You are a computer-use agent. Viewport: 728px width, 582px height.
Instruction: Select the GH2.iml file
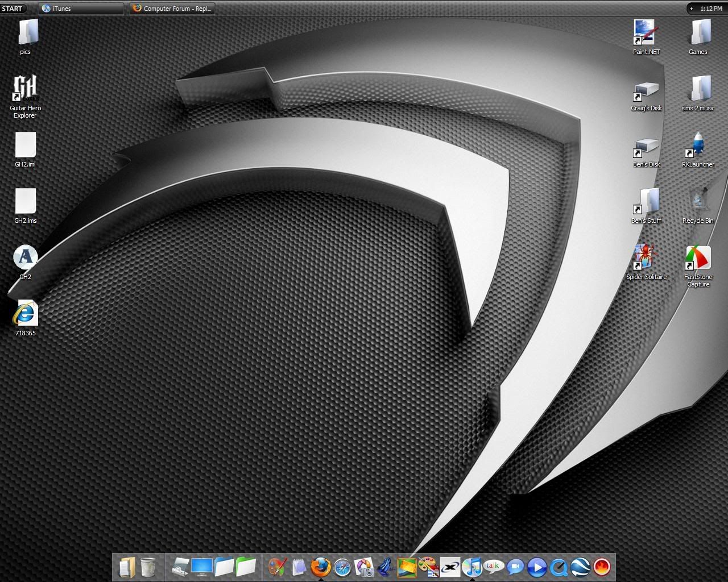(x=26, y=149)
